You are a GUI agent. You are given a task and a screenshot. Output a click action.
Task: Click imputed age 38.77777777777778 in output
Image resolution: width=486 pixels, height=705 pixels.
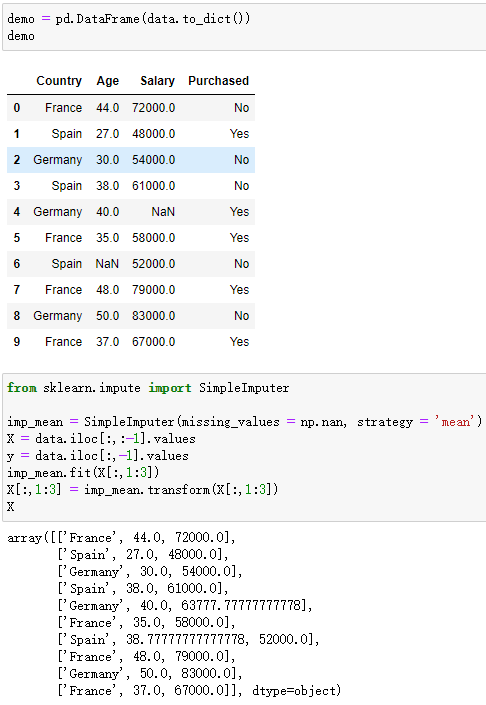tap(185, 640)
